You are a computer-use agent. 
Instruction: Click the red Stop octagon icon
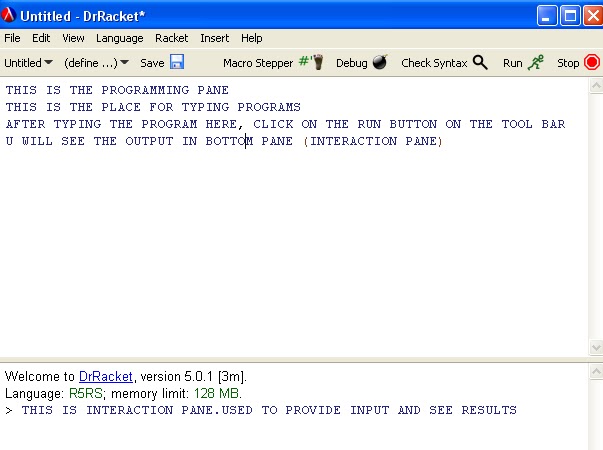591,62
